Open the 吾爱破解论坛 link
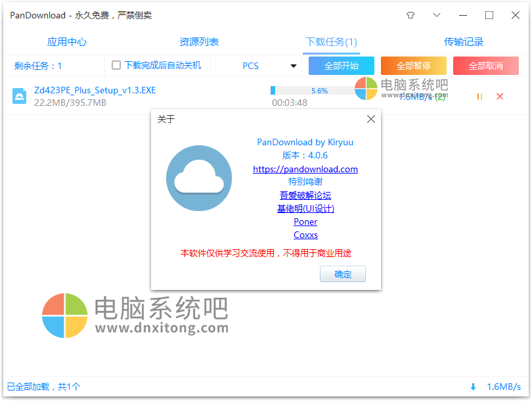The width and height of the screenshot is (532, 401). [305, 195]
